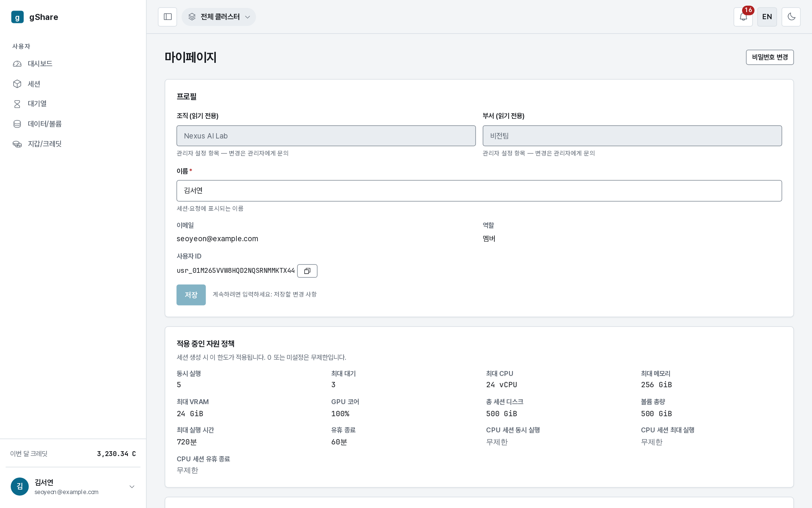Click the 저장 button
This screenshot has width=812, height=508.
[x=191, y=295]
